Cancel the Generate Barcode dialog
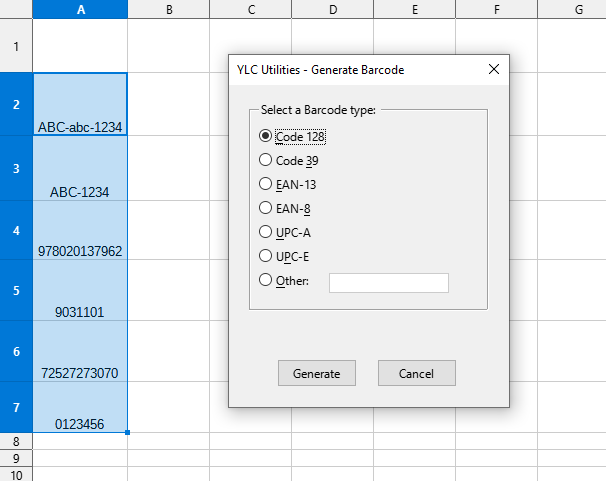The image size is (606, 481). 416,373
